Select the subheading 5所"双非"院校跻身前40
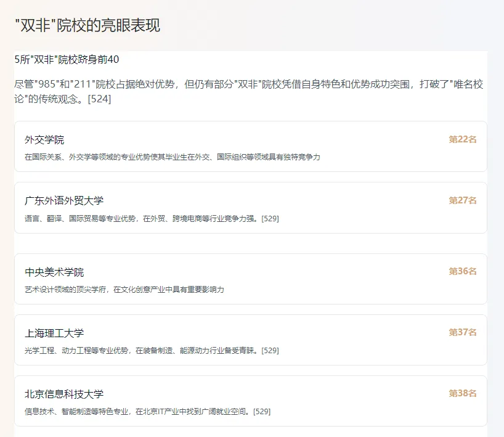The image size is (504, 437). point(67,60)
